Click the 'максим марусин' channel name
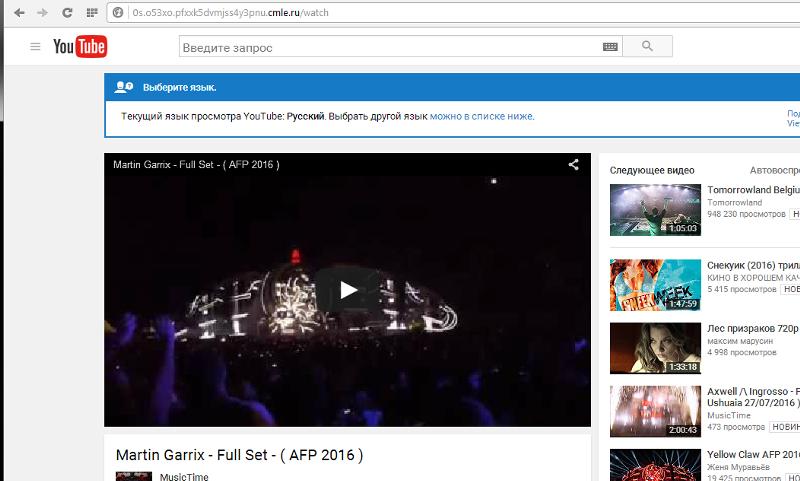 (740, 341)
